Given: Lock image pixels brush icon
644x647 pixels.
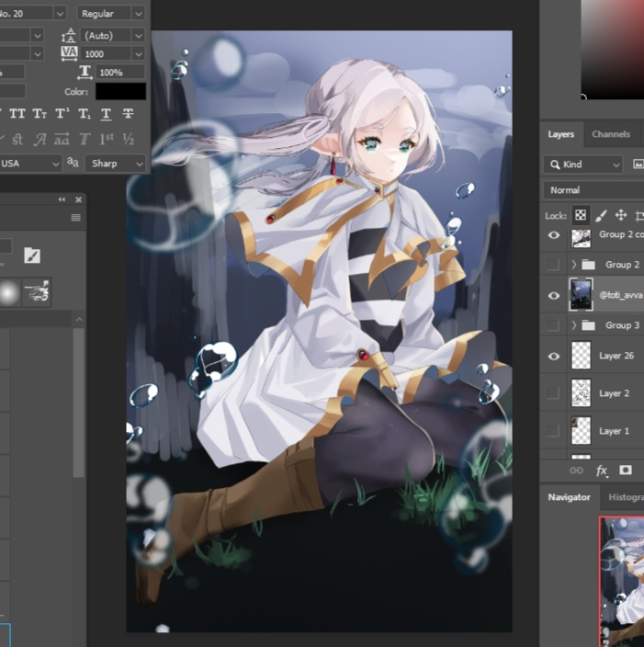Looking at the screenshot, I should tap(601, 215).
